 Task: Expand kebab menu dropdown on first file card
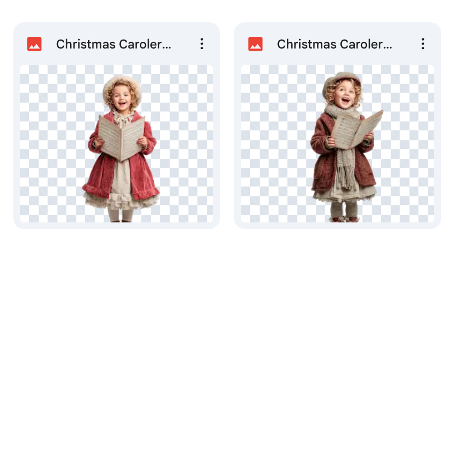tap(202, 43)
